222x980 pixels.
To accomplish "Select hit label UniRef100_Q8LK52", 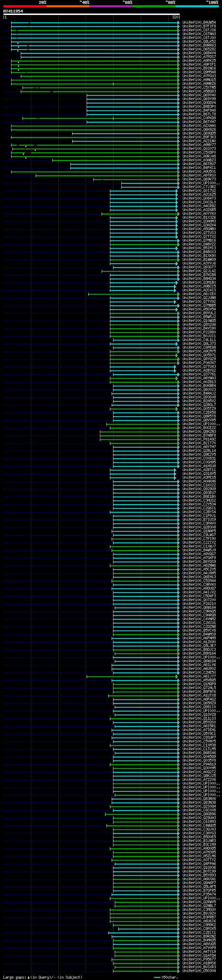I will pyautogui.click(x=199, y=41).
